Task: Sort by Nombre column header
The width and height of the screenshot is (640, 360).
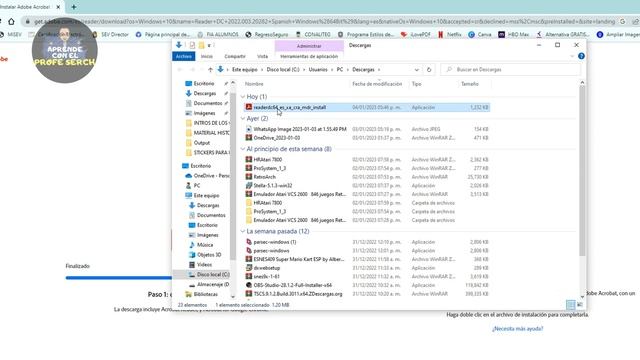Action: tap(254, 84)
